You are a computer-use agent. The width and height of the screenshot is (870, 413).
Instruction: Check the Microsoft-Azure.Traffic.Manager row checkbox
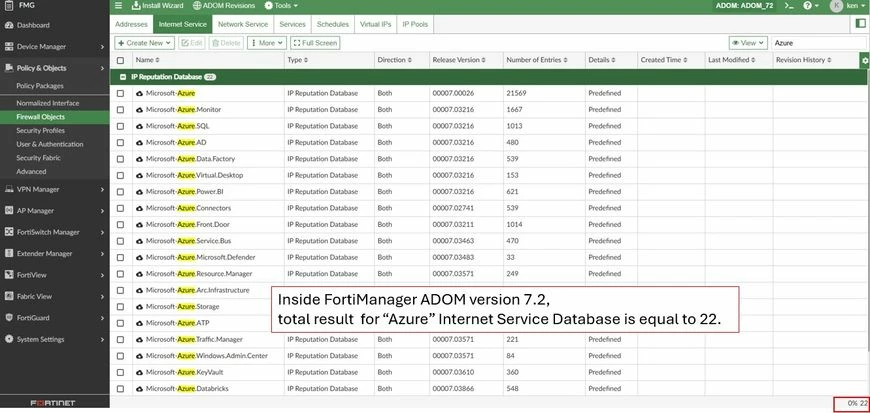pos(120,339)
